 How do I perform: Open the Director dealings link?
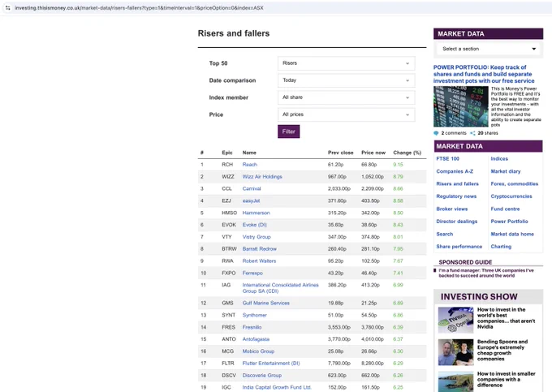[x=456, y=222]
